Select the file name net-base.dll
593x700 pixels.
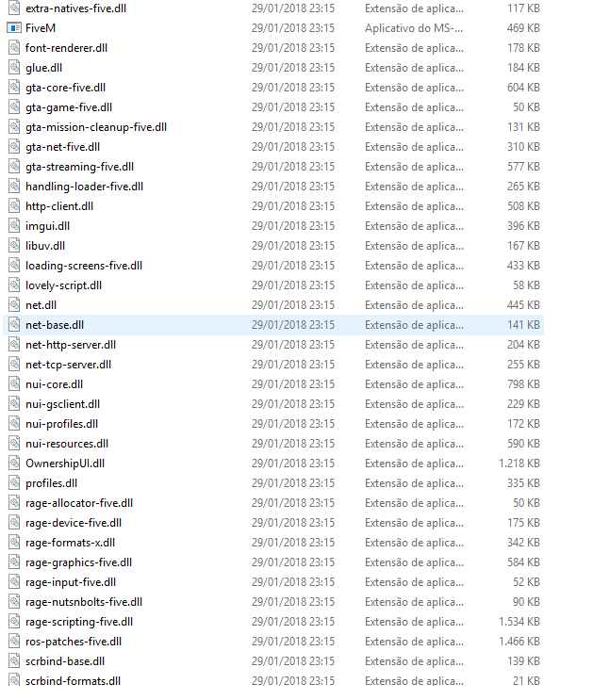pos(55,325)
